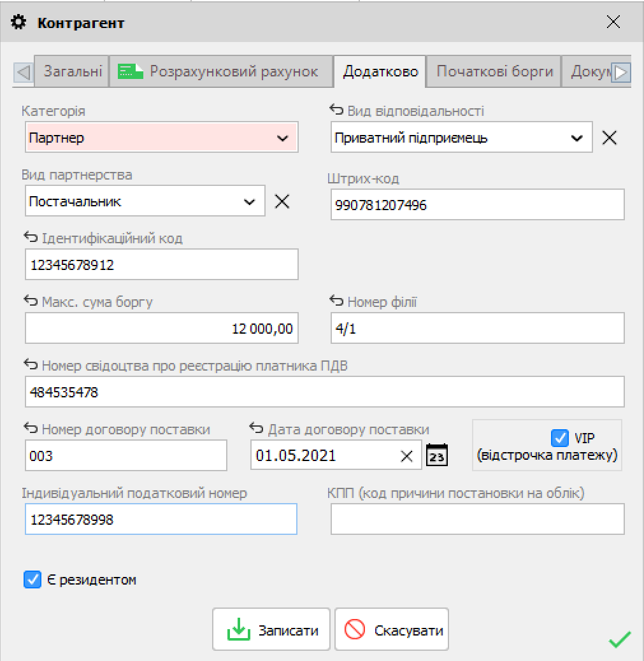This screenshot has width=644, height=661.
Task: Click the gear icon in title bar
Action: (20, 23)
